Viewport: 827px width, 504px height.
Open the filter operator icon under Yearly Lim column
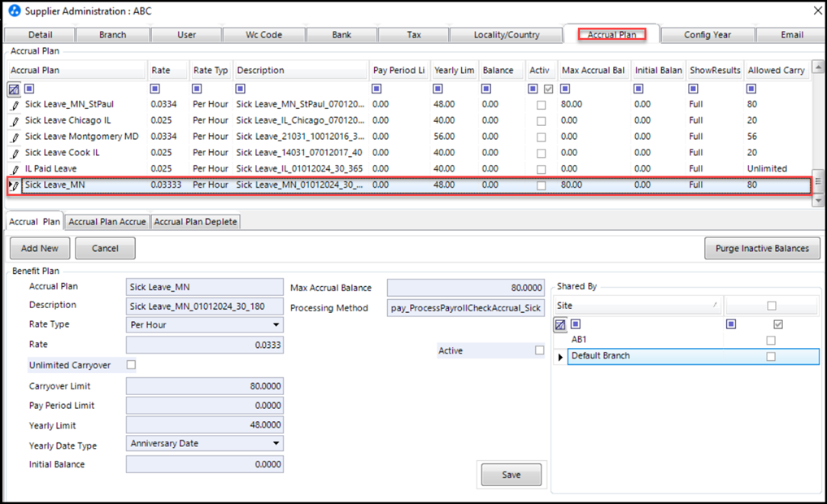click(437, 89)
